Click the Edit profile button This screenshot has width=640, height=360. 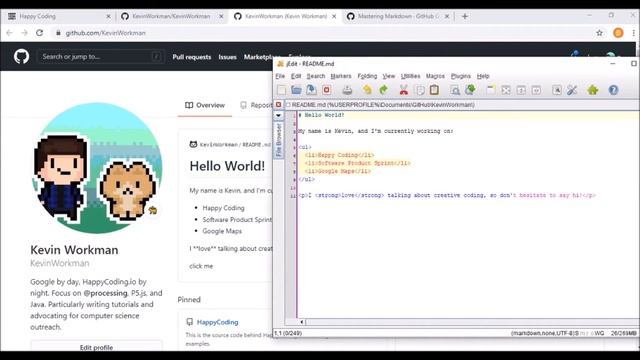pyautogui.click(x=96, y=346)
